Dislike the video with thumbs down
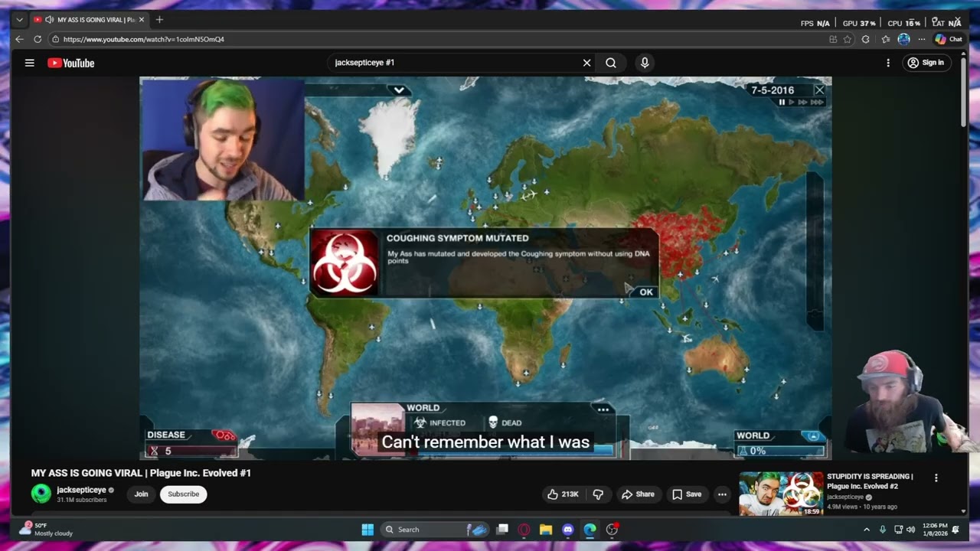This screenshot has height=551, width=980. (599, 494)
